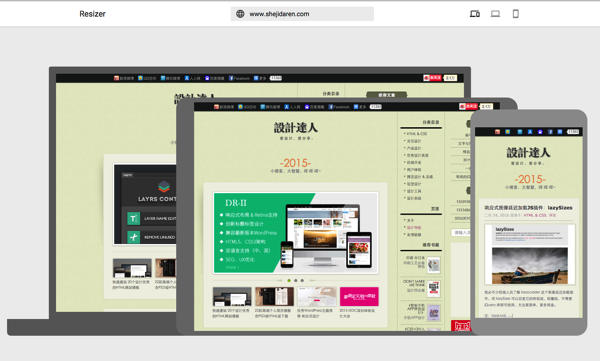Click previous-slide arrow left of carousel dots

point(279,281)
